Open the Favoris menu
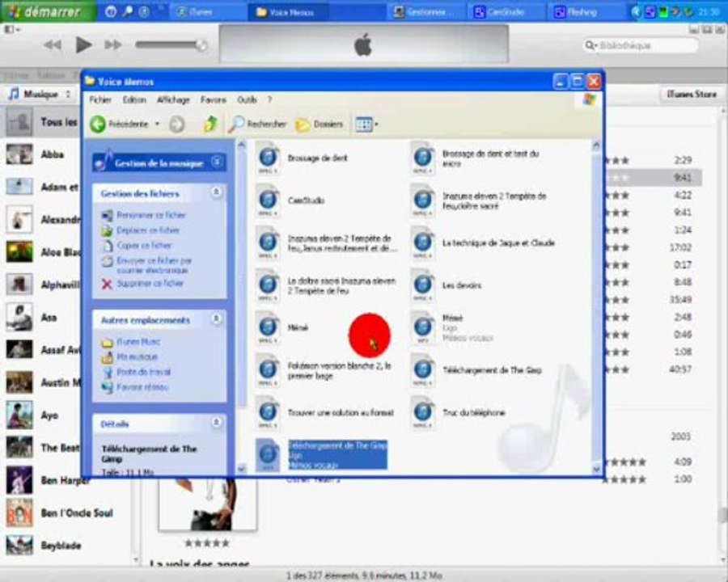 [x=213, y=99]
